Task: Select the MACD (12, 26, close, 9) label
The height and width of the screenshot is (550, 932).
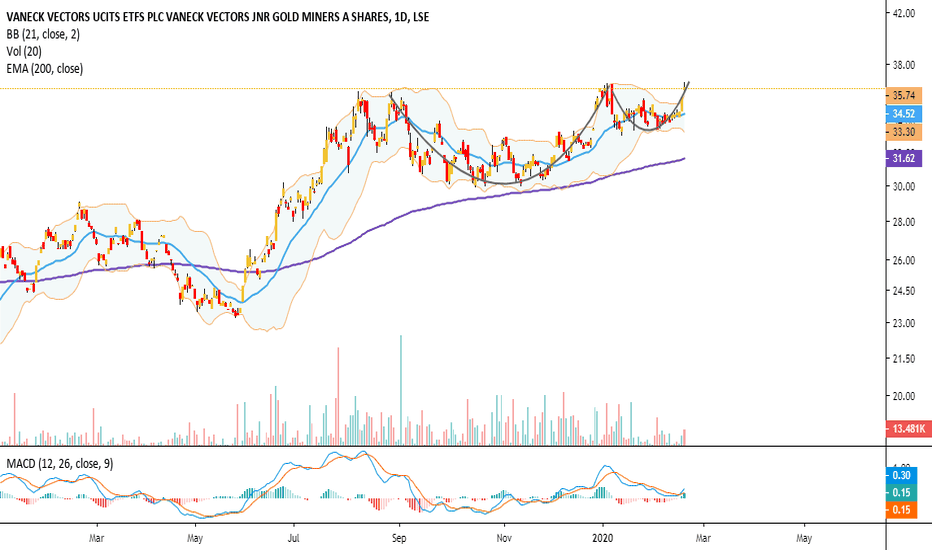Action: [59, 463]
